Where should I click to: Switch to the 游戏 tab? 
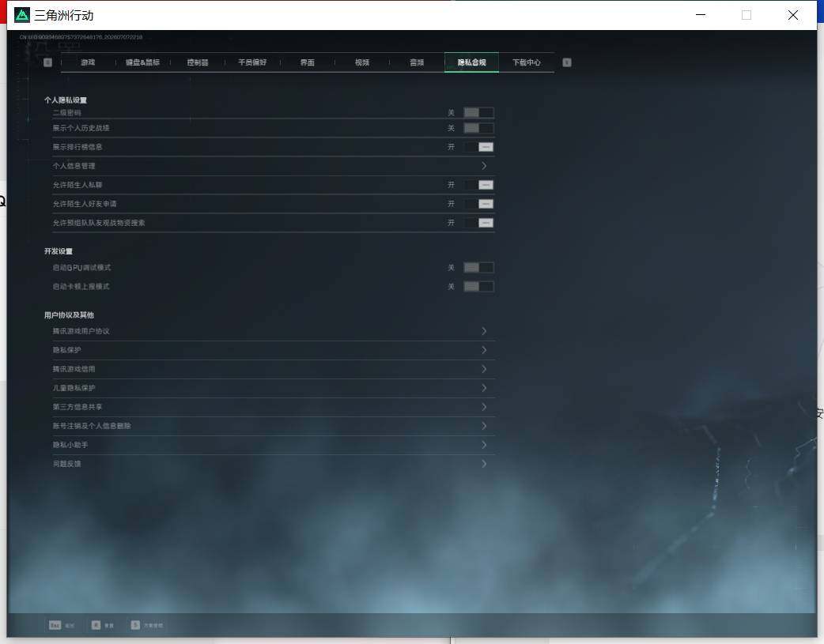pos(88,62)
